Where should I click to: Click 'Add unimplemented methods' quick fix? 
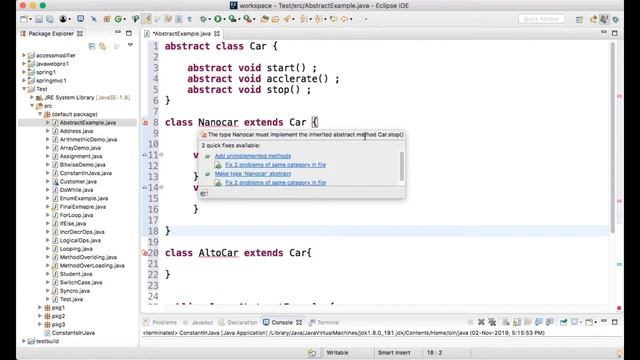(x=253, y=156)
